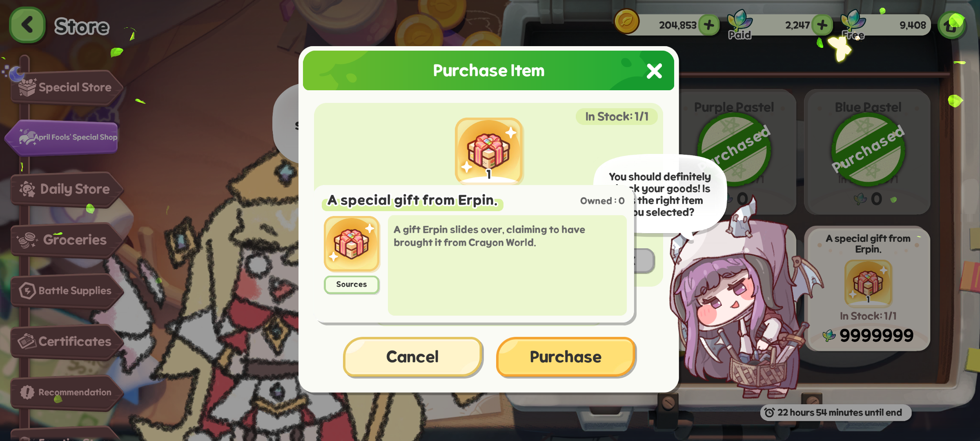This screenshot has width=980, height=441.
Task: Confirm with the Purchase button
Action: (566, 357)
